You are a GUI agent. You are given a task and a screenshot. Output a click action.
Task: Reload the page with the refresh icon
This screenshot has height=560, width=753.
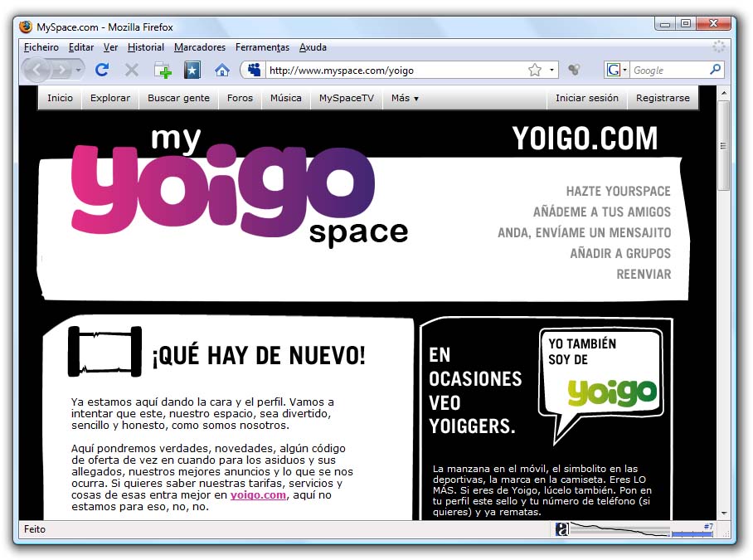[102, 71]
